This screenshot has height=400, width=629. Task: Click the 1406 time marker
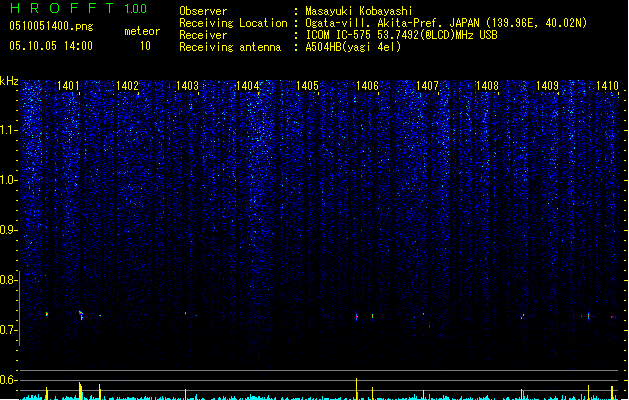click(x=367, y=85)
